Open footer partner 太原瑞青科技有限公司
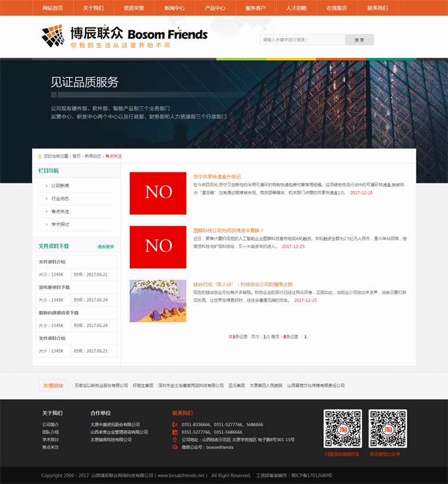Screen dimensions: 448x484 tap(111, 440)
